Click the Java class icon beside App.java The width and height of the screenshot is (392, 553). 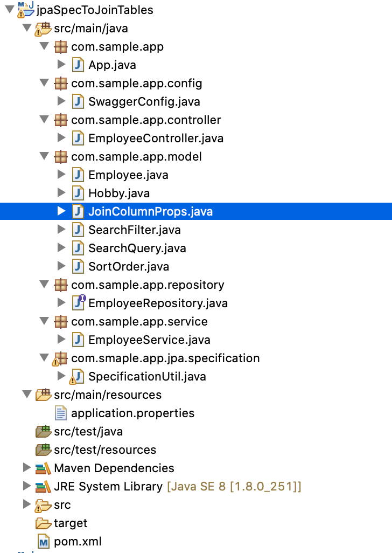77,65
